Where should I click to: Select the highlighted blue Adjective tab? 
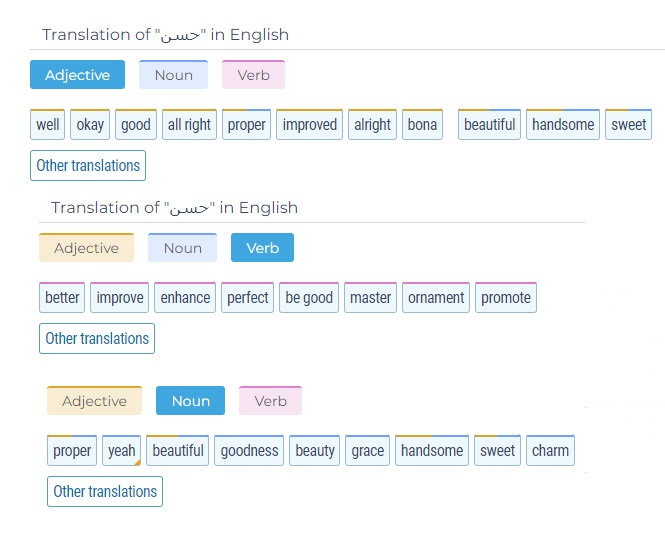(77, 75)
